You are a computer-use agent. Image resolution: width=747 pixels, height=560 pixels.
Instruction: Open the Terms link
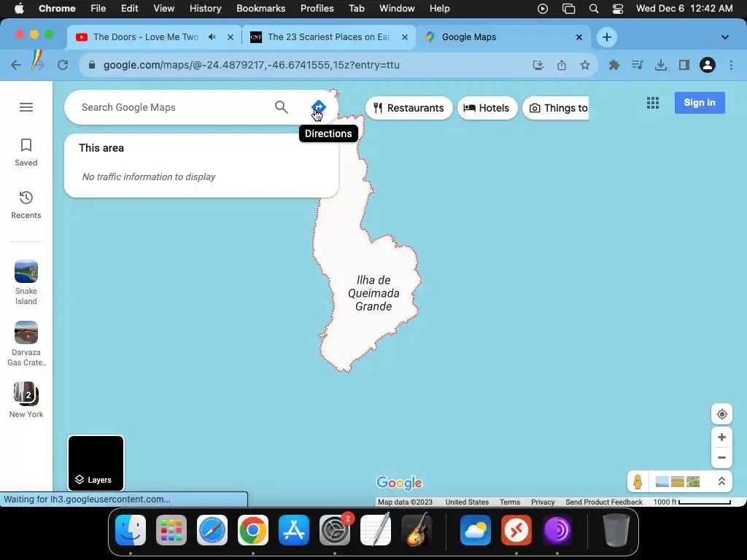[510, 502]
